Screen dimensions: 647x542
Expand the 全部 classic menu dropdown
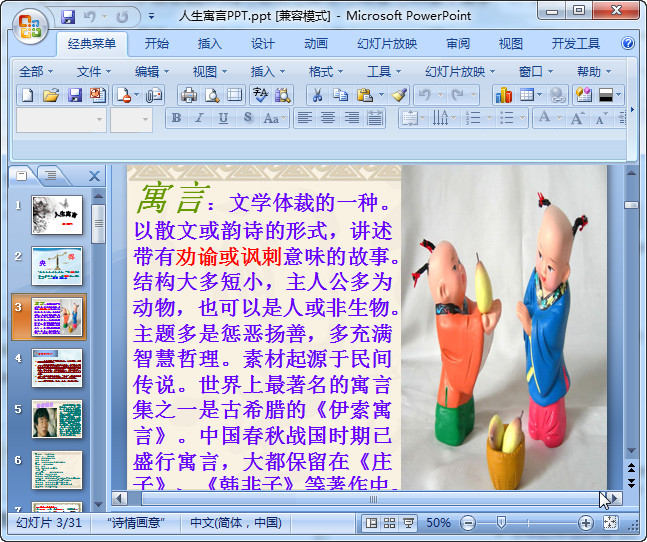[36, 72]
